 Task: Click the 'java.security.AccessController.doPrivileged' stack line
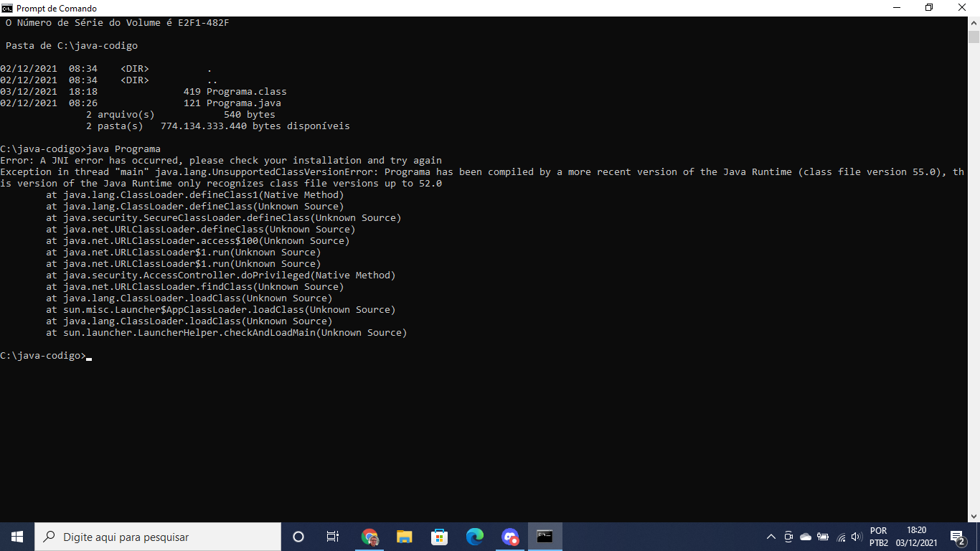tap(221, 275)
